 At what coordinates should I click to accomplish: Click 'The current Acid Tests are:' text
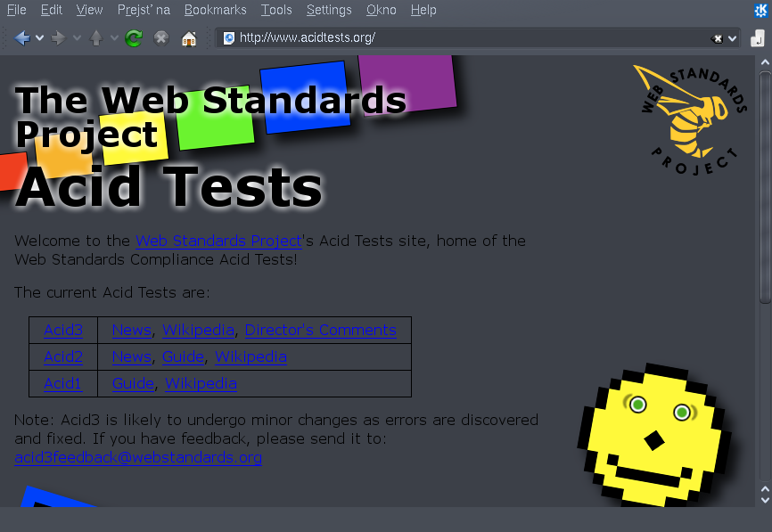[112, 292]
